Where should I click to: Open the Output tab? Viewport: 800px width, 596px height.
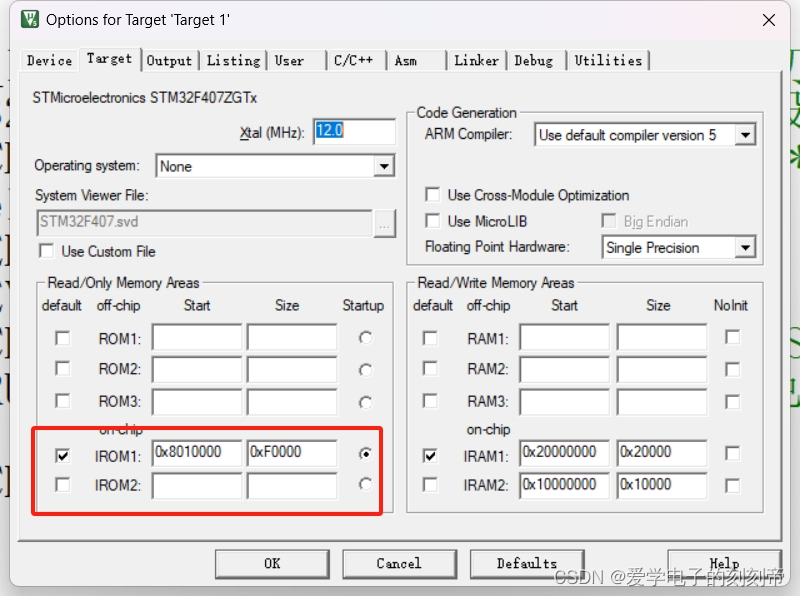click(169, 61)
